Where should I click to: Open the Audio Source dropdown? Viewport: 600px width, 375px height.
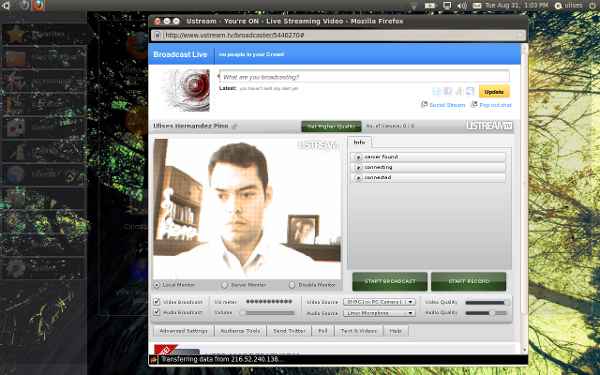coord(379,313)
